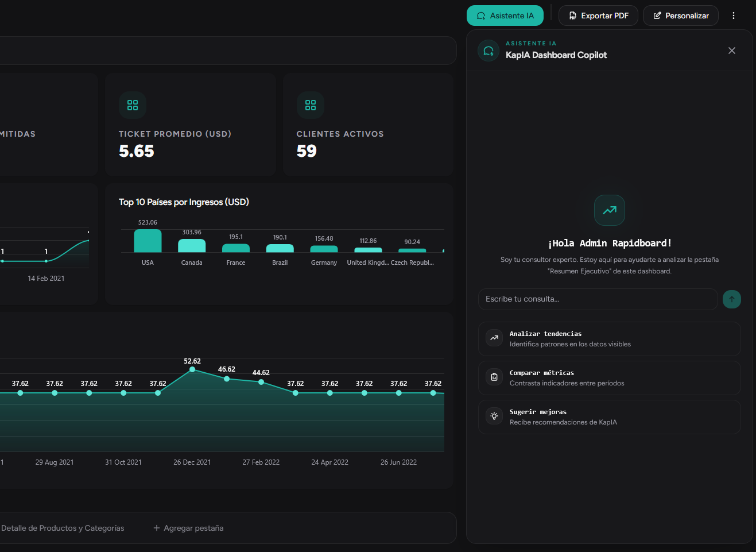Focus the 'Escribe tu consulta...' input field
The width and height of the screenshot is (756, 552).
coord(598,299)
